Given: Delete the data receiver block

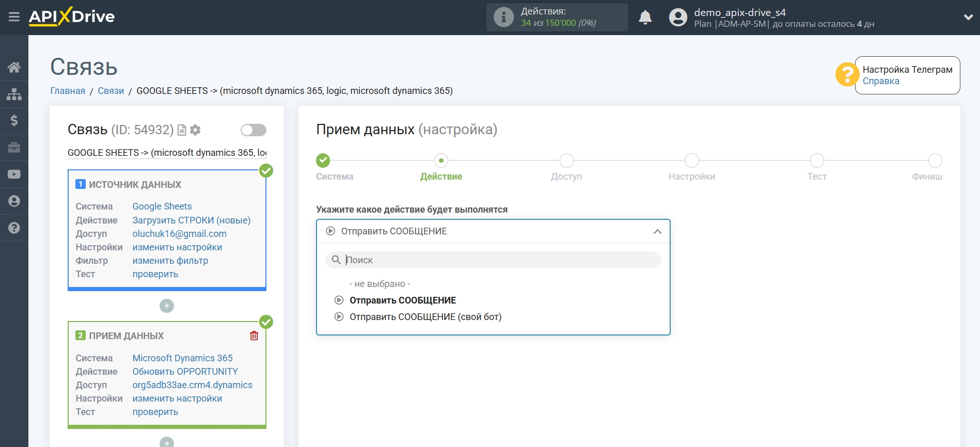Looking at the screenshot, I should pyautogui.click(x=254, y=336).
